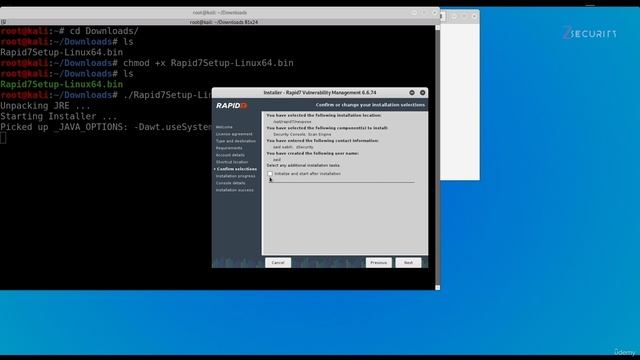Select Console details step in sidebar
Screen dimensions: 640x360
[231, 183]
